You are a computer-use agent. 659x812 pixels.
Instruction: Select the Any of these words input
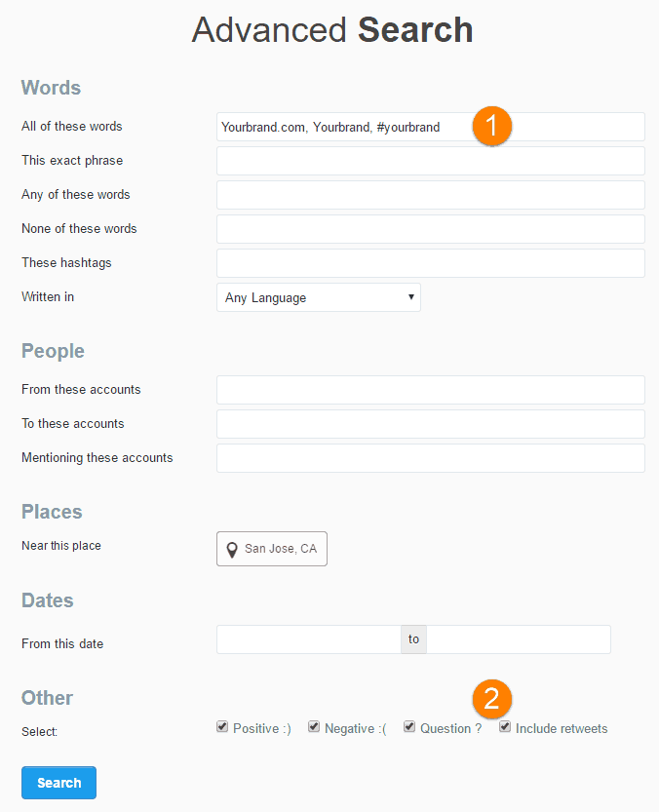click(x=430, y=195)
